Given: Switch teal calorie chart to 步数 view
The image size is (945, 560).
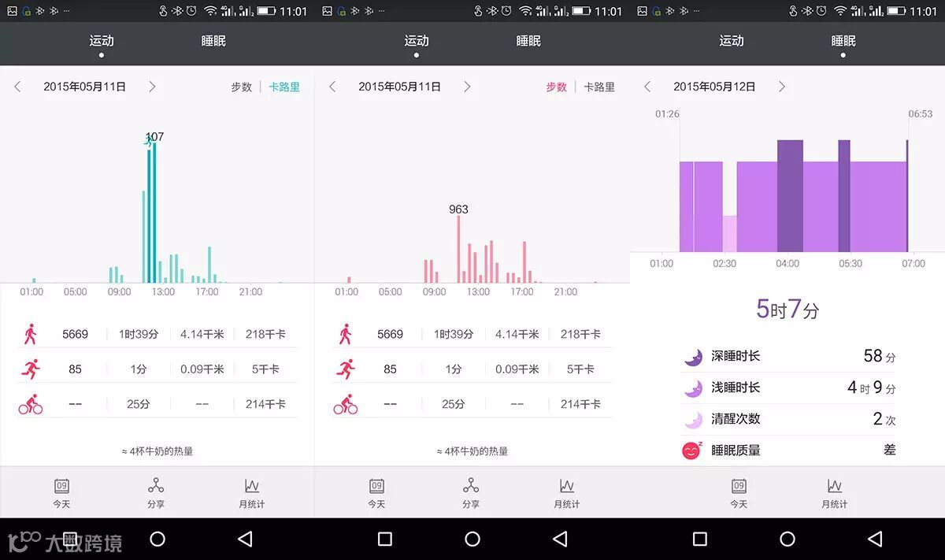Looking at the screenshot, I should point(241,87).
